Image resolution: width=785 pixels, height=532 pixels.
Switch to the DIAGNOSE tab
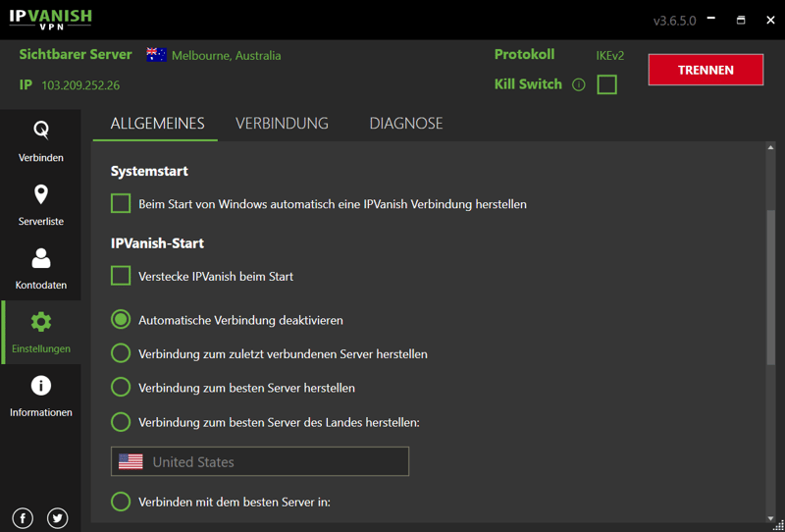[406, 124]
